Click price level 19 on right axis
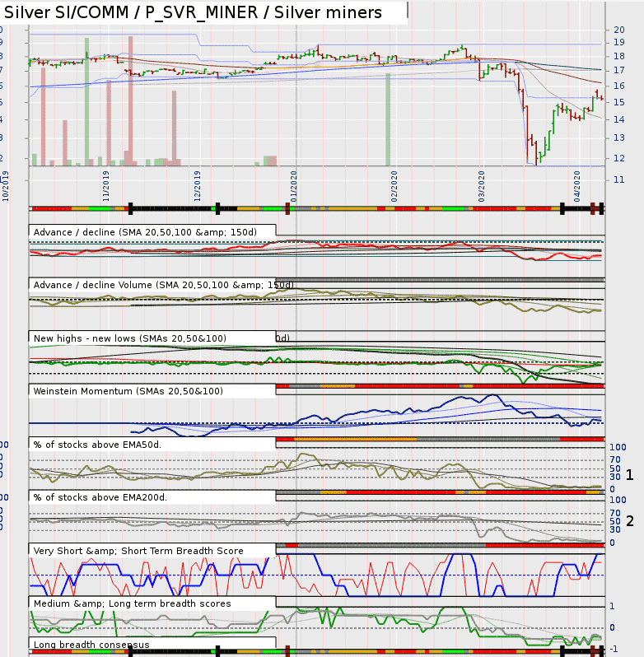Image resolution: width=644 pixels, height=657 pixels. (618, 42)
